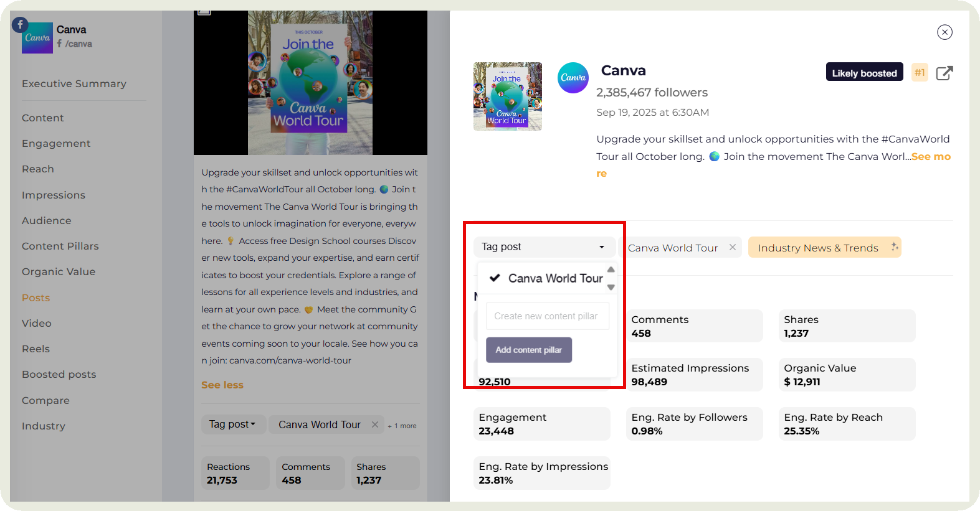Open the Tag post dropdown under the left post
The image size is (980, 511).
coord(232,424)
